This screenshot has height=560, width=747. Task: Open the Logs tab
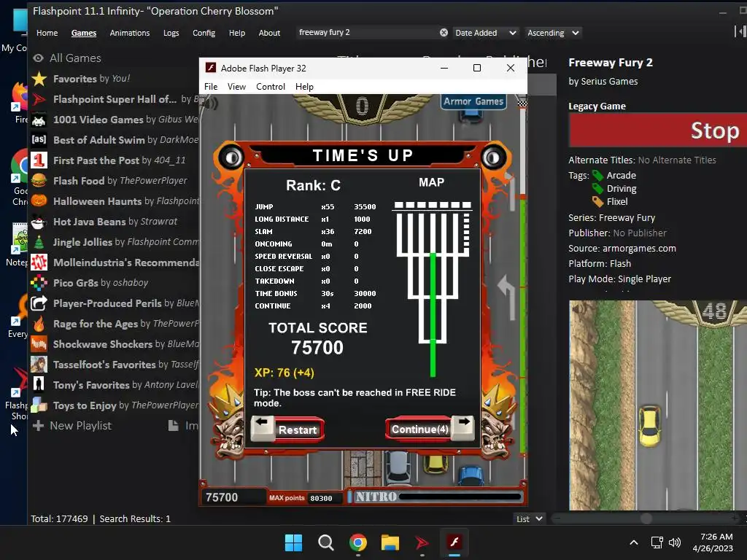tap(171, 33)
